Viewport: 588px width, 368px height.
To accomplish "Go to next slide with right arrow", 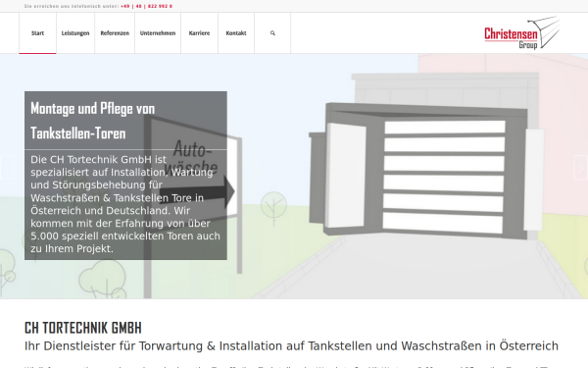I will coord(580,168).
